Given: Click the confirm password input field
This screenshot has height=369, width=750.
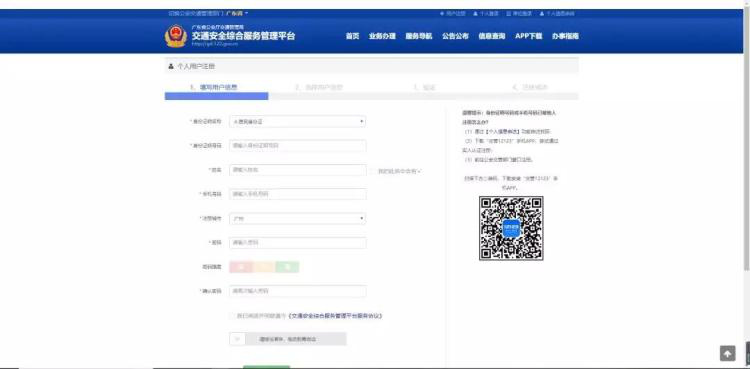Looking at the screenshot, I should 298,291.
